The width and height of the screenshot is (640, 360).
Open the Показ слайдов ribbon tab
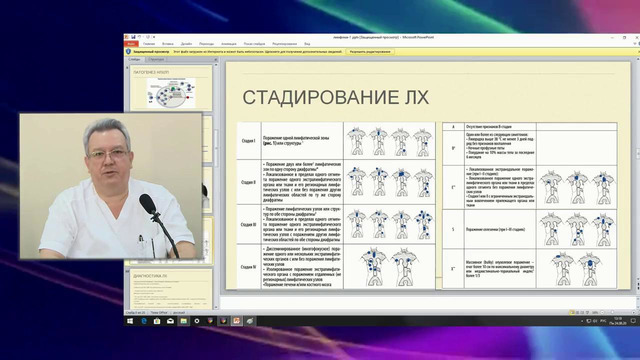[x=254, y=44]
